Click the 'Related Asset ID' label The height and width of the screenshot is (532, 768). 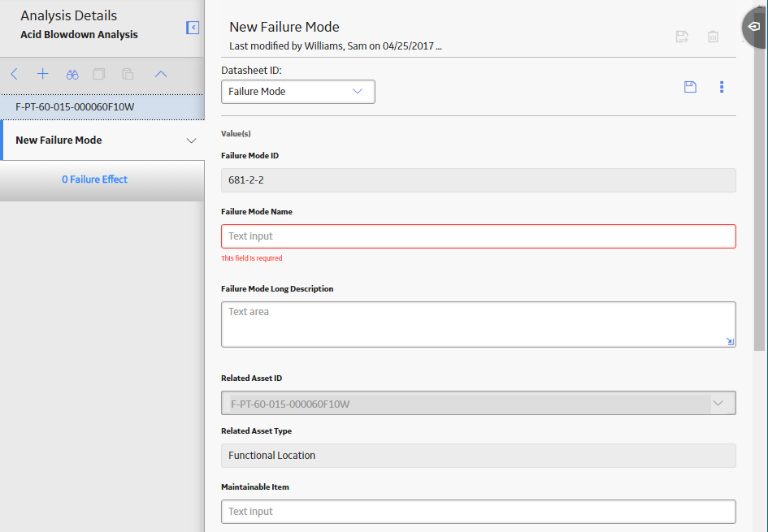[x=251, y=378]
